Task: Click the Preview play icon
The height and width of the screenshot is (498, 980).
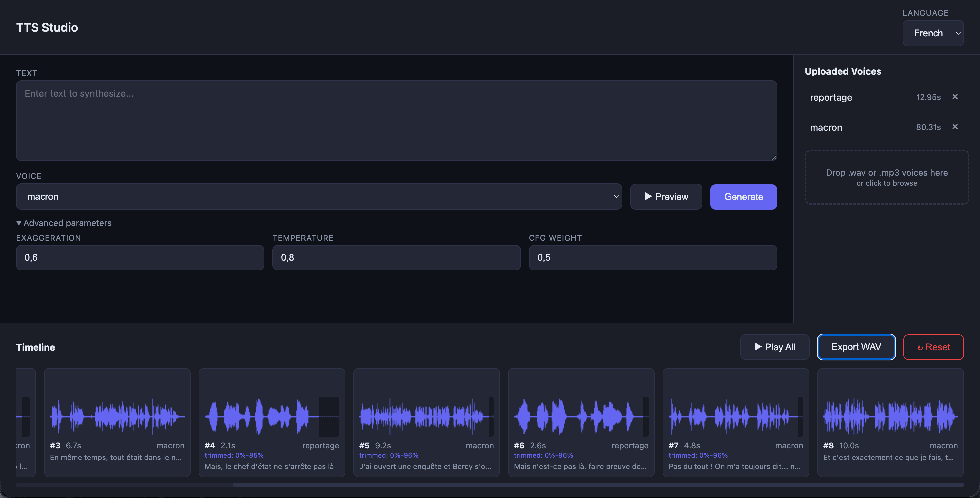Action: [x=648, y=197]
